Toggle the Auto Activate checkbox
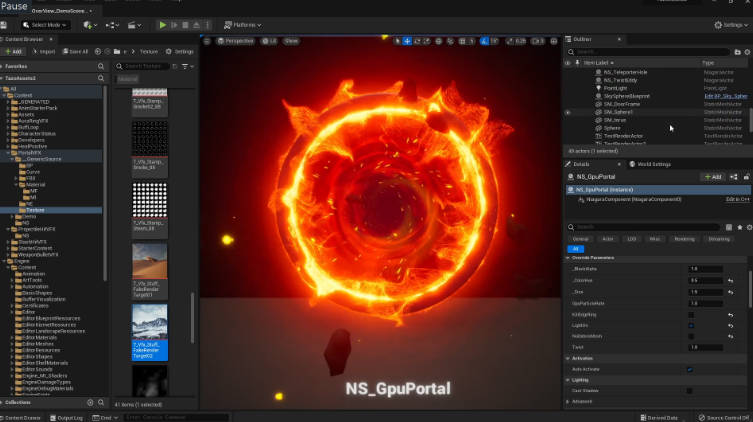753x422 pixels. coord(690,369)
